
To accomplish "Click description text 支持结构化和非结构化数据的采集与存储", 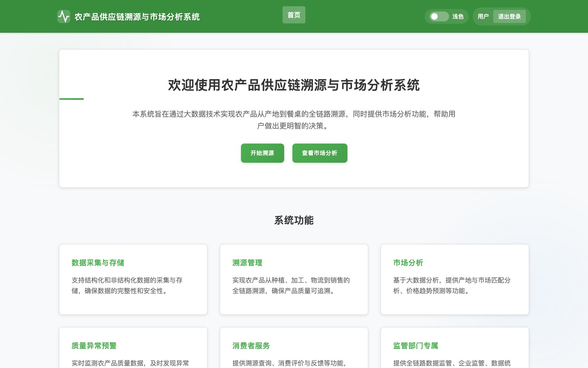I will point(127,285).
